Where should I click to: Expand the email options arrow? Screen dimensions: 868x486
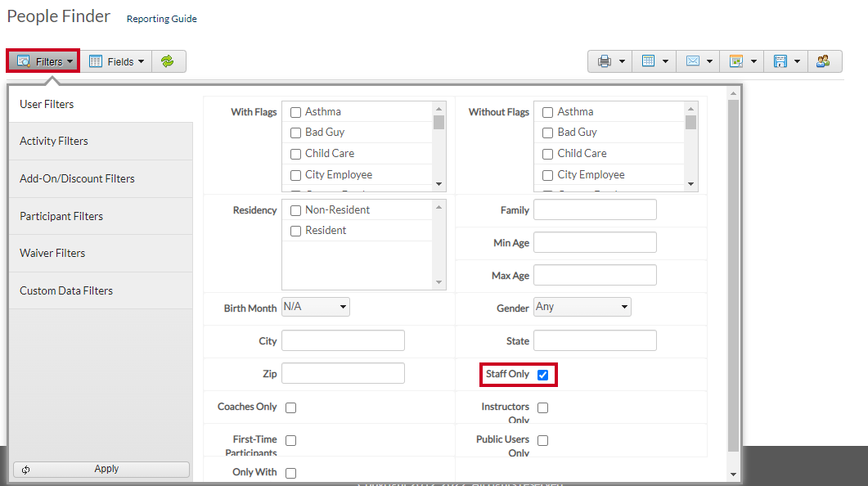click(709, 61)
